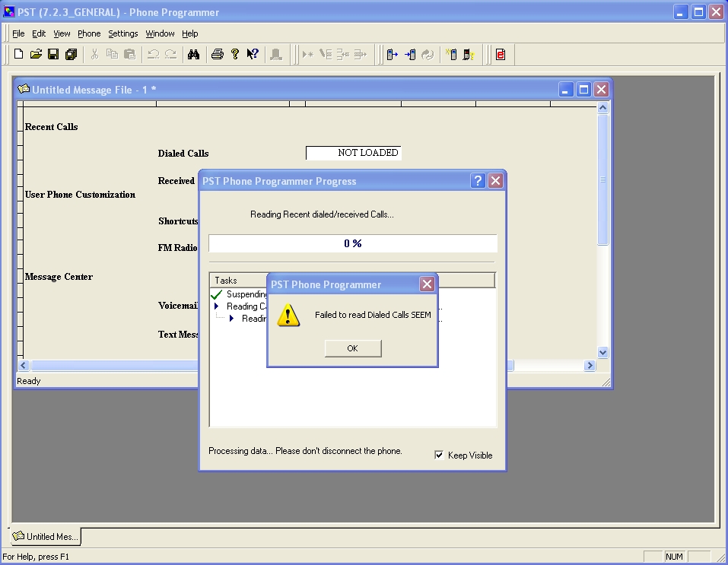Open the File menu
728x565 pixels.
point(18,33)
